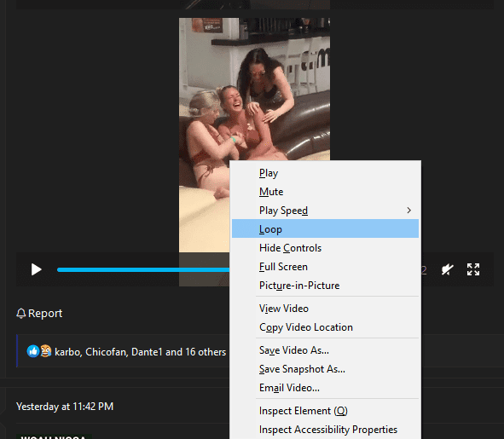Viewport: 504px width, 439px height.
Task: Expand the Play Speed submenu arrow
Action: coord(408,211)
